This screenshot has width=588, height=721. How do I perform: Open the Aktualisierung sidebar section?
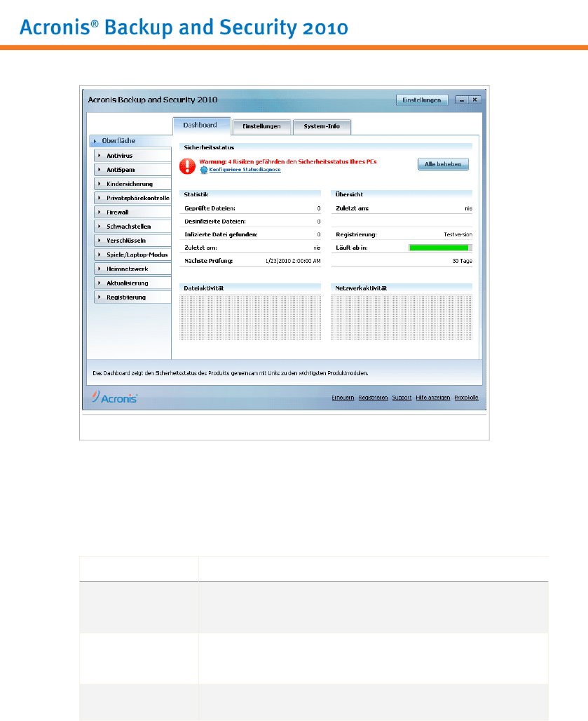coord(132,283)
